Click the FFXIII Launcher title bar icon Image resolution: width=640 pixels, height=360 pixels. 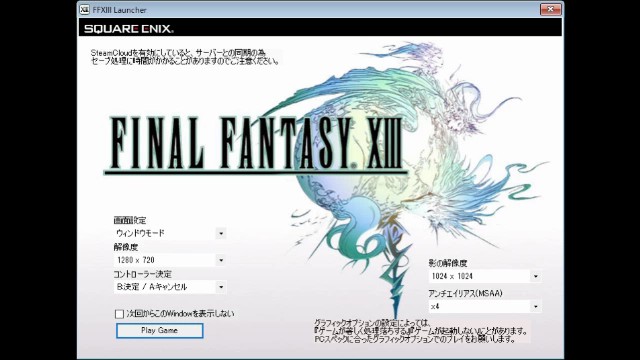pos(84,10)
